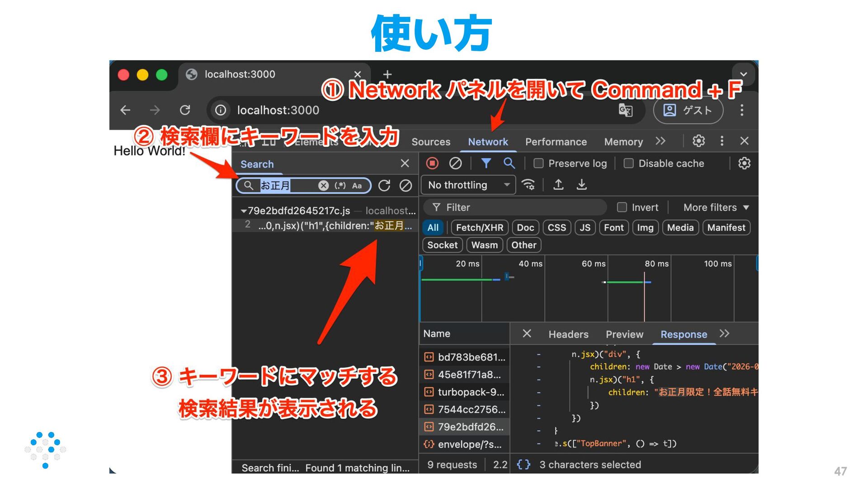868x488 pixels.
Task: Click the import HAR upload icon
Action: tap(558, 185)
